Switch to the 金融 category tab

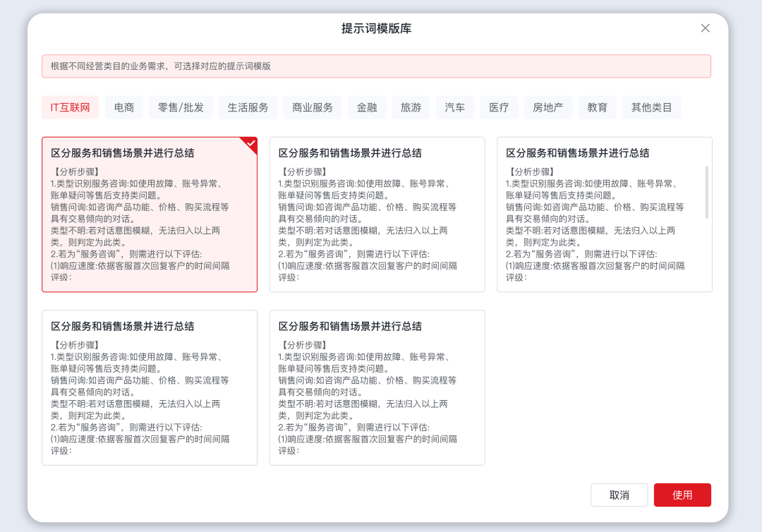(367, 107)
